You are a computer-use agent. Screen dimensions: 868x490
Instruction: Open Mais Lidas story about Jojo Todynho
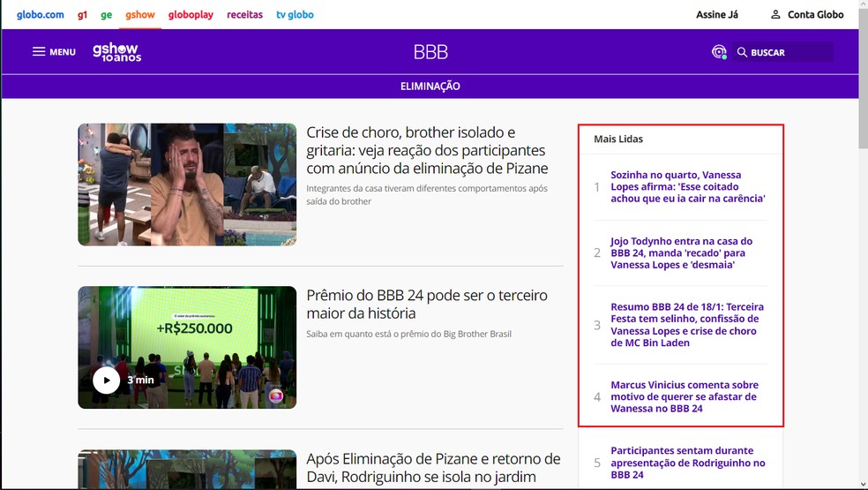point(682,253)
